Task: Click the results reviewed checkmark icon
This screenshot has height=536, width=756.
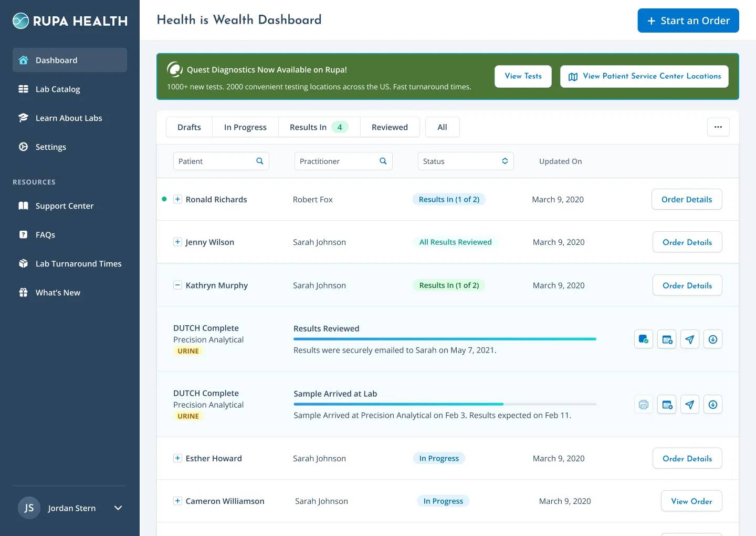Action: coord(644,339)
